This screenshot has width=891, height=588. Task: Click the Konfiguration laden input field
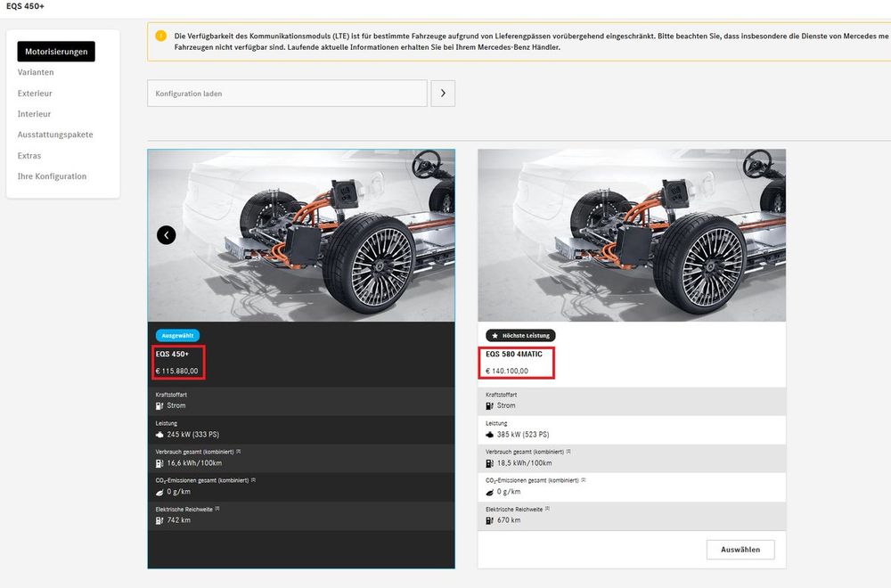[x=287, y=94]
